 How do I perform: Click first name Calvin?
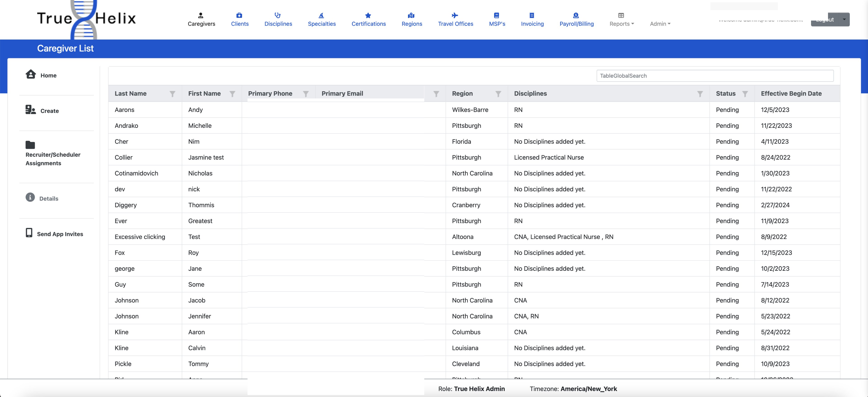197,348
